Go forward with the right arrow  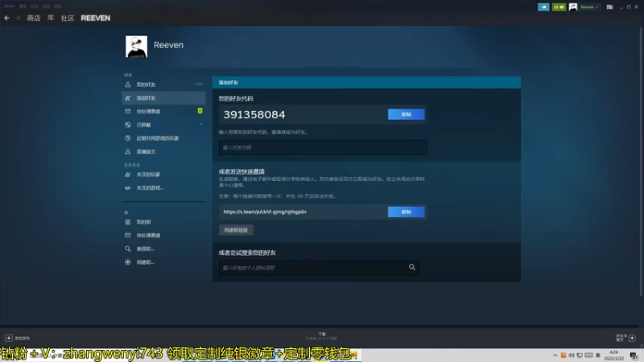tap(18, 18)
